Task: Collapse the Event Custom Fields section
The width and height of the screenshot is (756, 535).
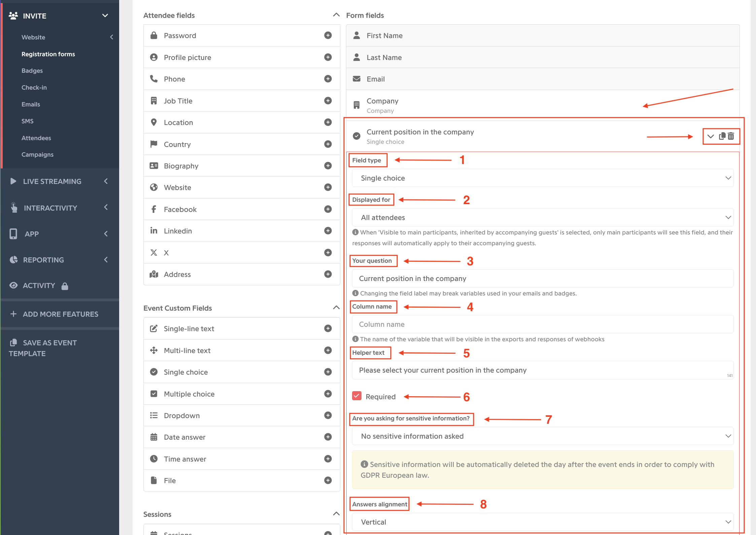Action: point(336,308)
